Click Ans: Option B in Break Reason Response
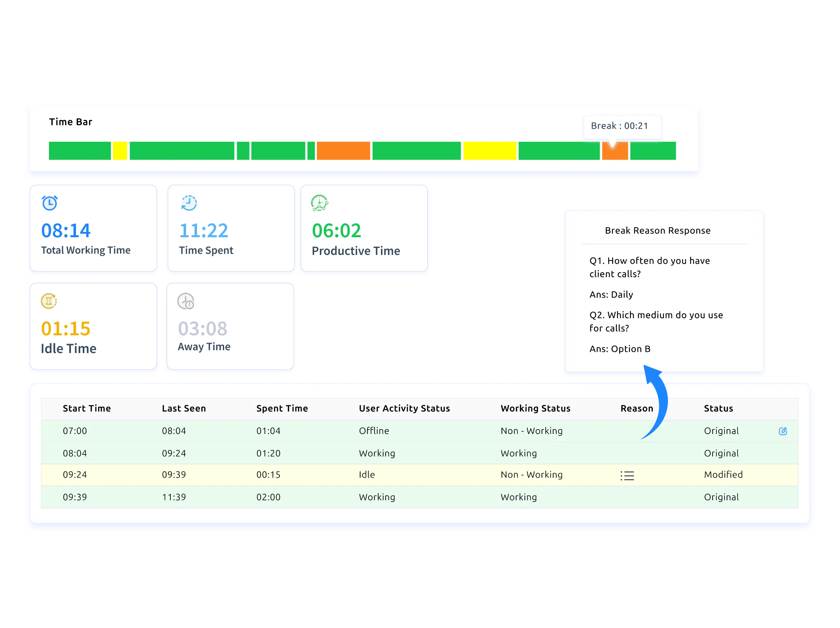This screenshot has width=840, height=628. tap(620, 348)
